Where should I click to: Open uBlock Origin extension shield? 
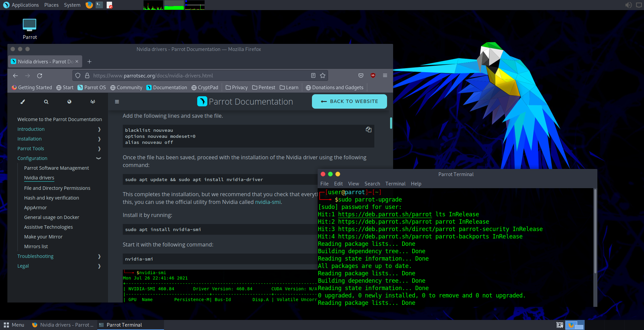(x=373, y=75)
